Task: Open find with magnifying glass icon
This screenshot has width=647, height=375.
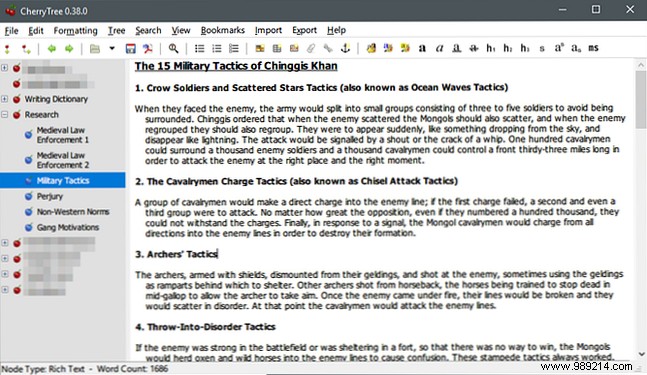Action: 173,48
